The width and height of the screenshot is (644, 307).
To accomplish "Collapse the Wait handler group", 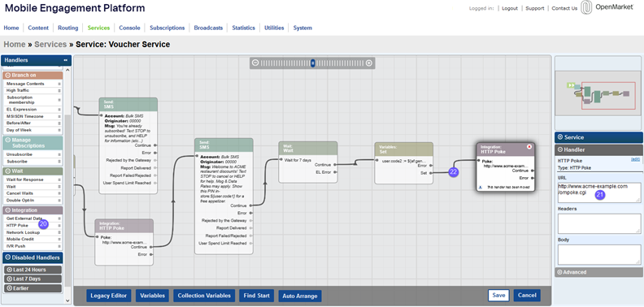I will point(8,171).
